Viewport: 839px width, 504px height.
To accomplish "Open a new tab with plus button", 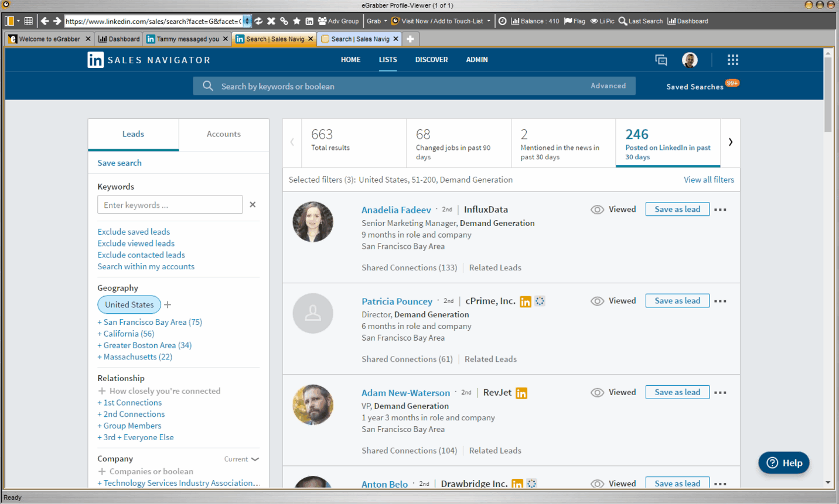I will pyautogui.click(x=410, y=39).
